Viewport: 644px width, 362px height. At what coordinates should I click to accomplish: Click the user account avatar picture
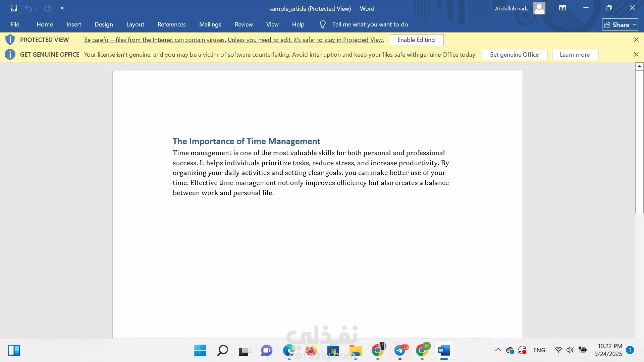click(x=539, y=8)
